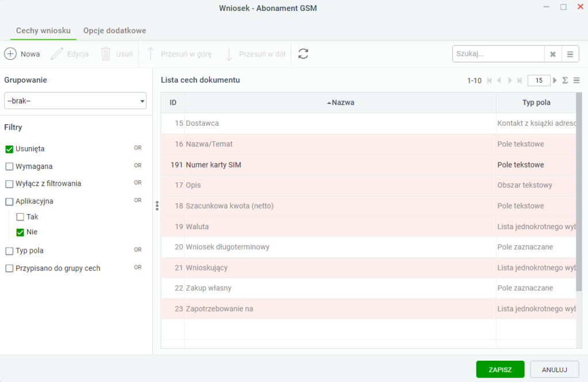Click the ZAPISZ button

(x=500, y=369)
